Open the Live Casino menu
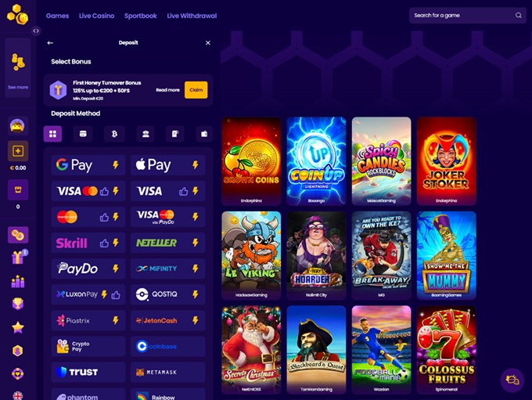The height and width of the screenshot is (400, 532). pos(97,16)
